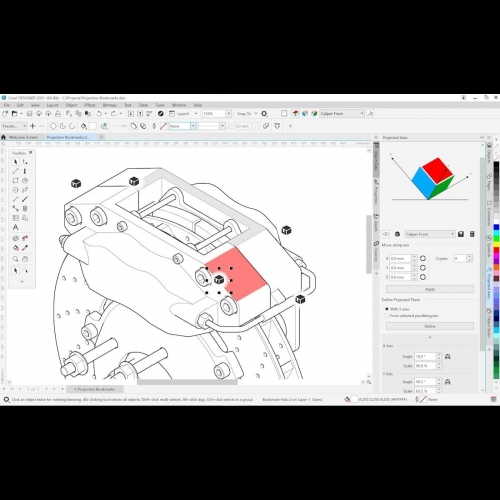
Task: Select the Pick tool in the Toolbox
Action: pyautogui.click(x=15, y=162)
